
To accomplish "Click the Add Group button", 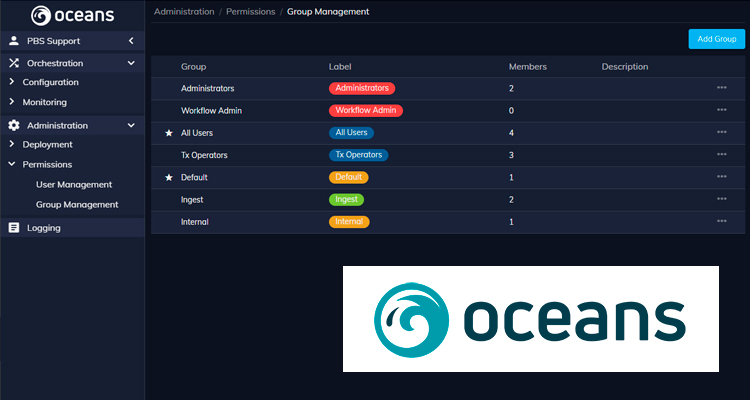I will (x=717, y=39).
